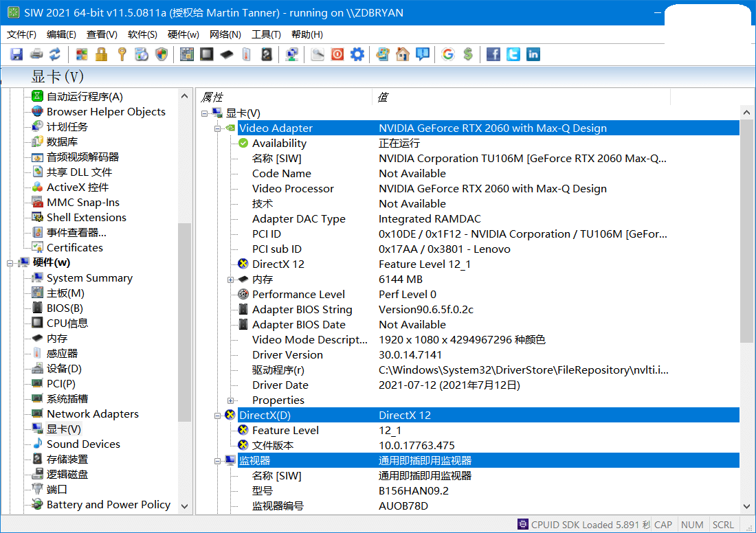
Task: Click the Windows flag toolbar icon
Action: [x=82, y=54]
